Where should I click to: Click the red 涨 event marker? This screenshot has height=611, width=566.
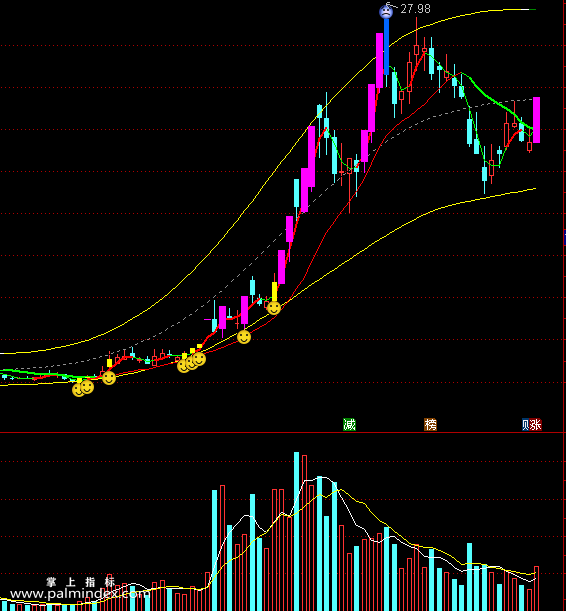click(536, 424)
